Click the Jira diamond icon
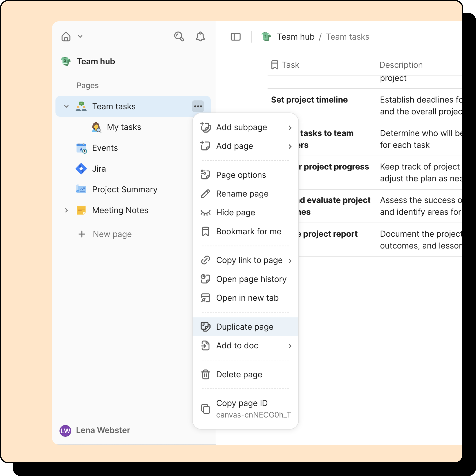Viewport: 476px width, 476px height. [81, 169]
